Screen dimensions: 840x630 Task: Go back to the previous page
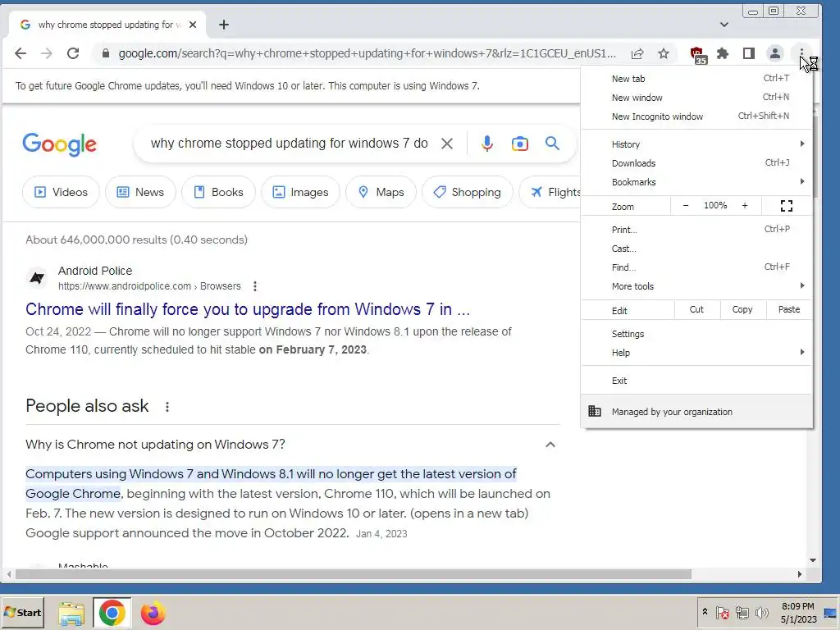(21, 53)
